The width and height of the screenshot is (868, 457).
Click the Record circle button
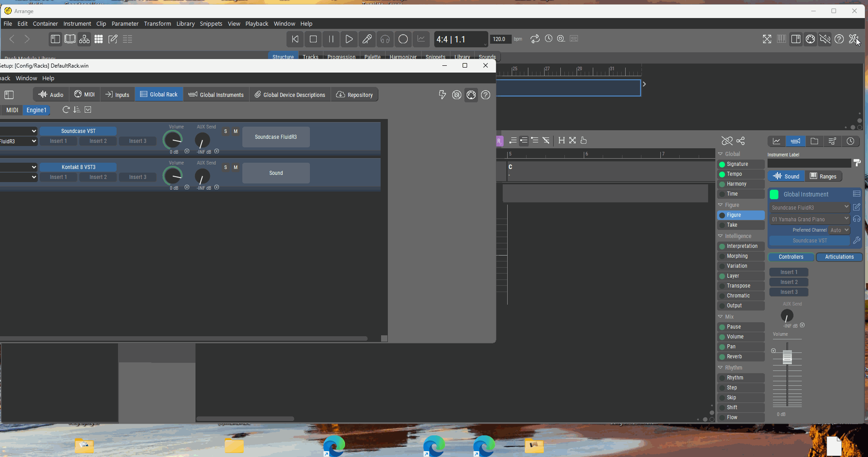pos(403,39)
